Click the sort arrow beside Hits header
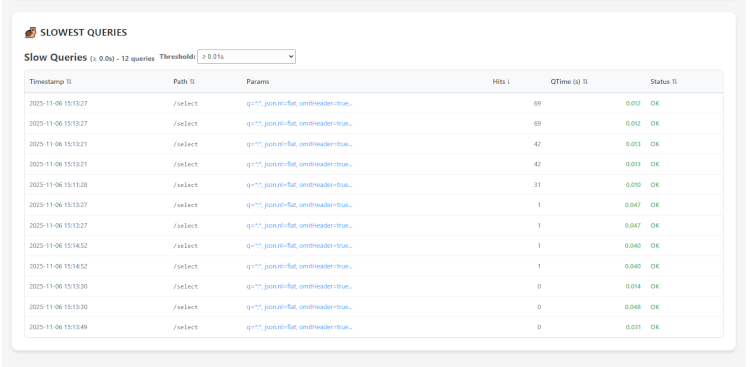Screen dimensions: 750x367 click(508, 82)
